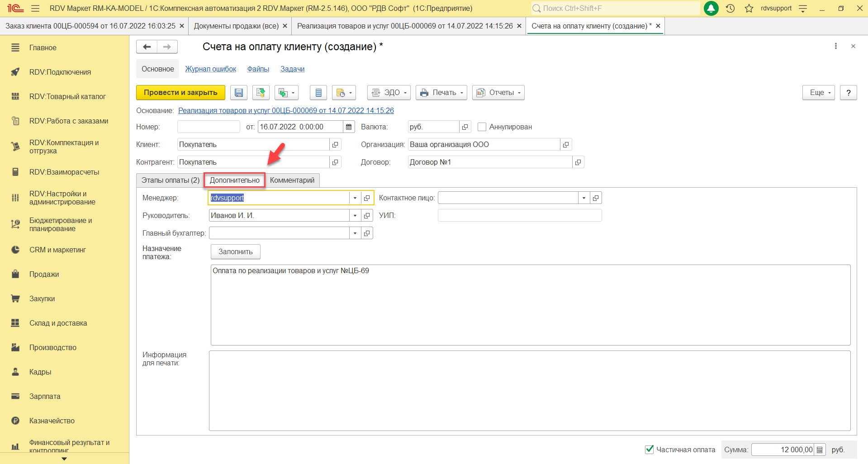The height and width of the screenshot is (464, 868).
Task: Open the ЭДО dropdown menu
Action: (x=389, y=93)
